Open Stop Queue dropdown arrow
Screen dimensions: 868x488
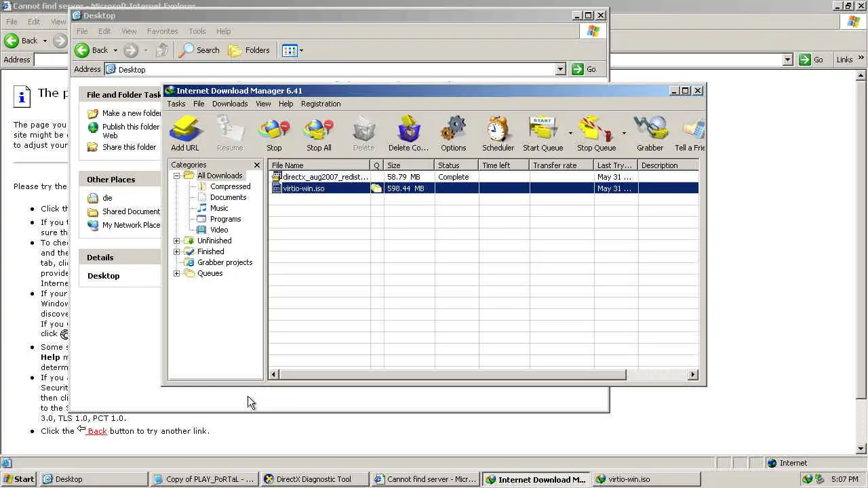pos(624,134)
